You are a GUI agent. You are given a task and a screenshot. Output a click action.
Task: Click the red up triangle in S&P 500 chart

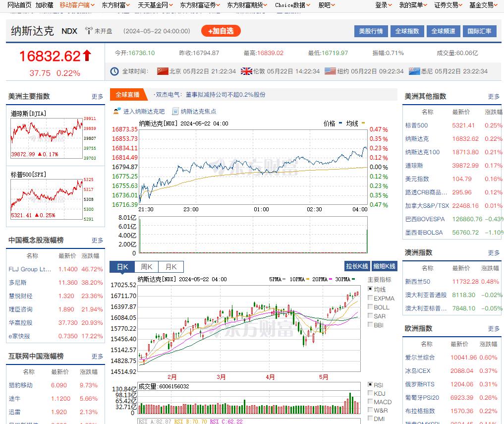37,215
